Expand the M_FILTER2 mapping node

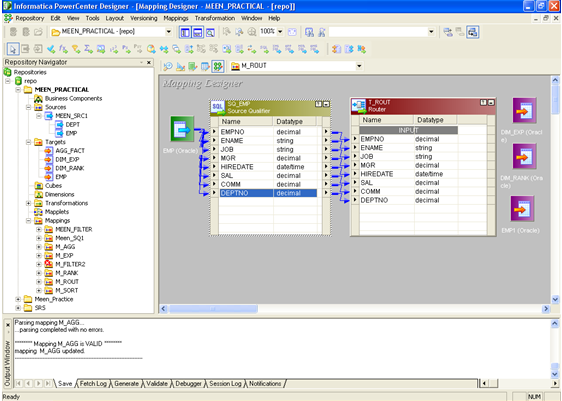coord(39,264)
